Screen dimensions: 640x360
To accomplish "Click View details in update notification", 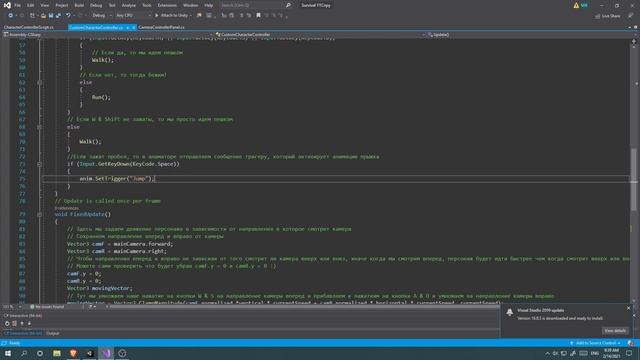I will pos(615,331).
